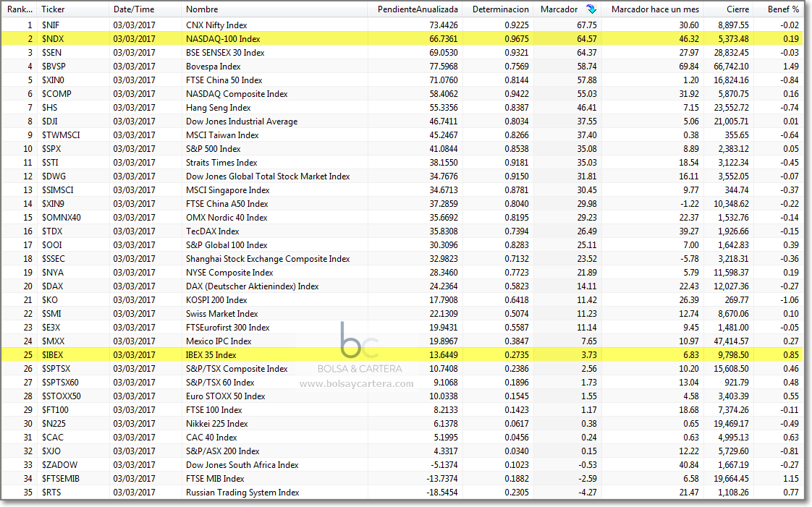The width and height of the screenshot is (812, 507).
Task: Select the NASDAQ-100 Index name
Action: [223, 39]
